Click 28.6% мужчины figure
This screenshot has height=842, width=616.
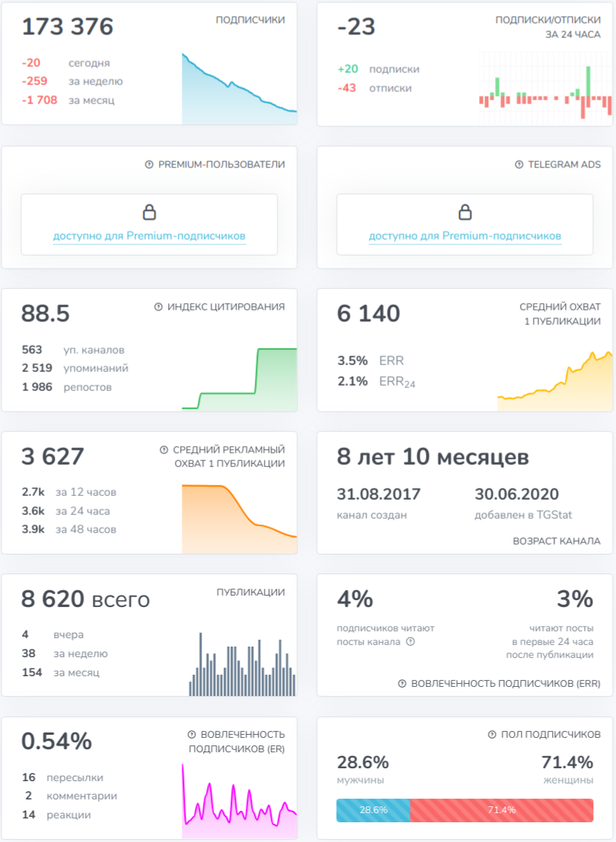click(363, 763)
